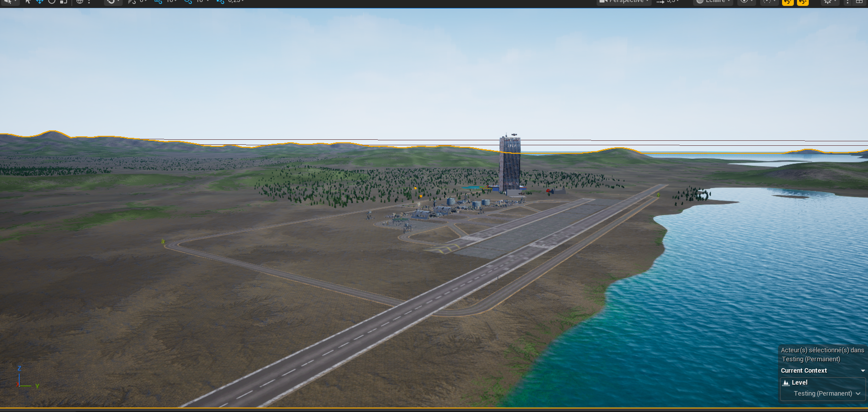This screenshot has width=868, height=412.
Task: Click the arrow Select mode tool
Action: click(28, 1)
